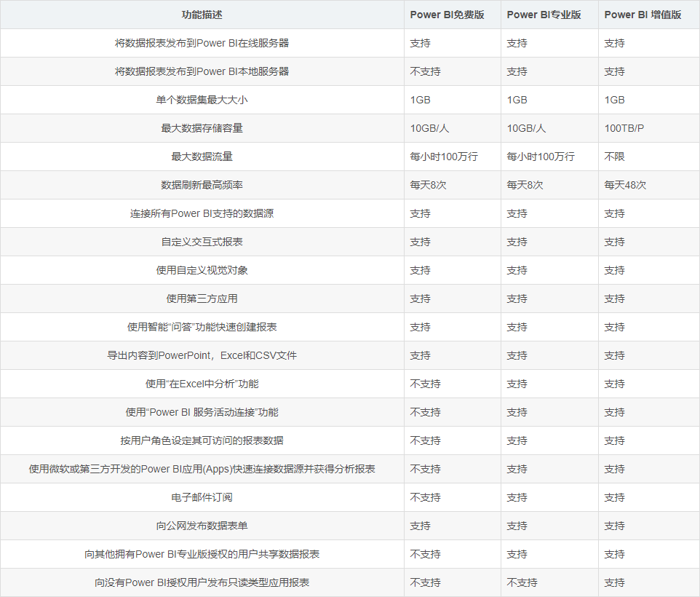The width and height of the screenshot is (700, 597).
Task: Click the 数据刷新最高频率 feature cell
Action: tap(202, 185)
